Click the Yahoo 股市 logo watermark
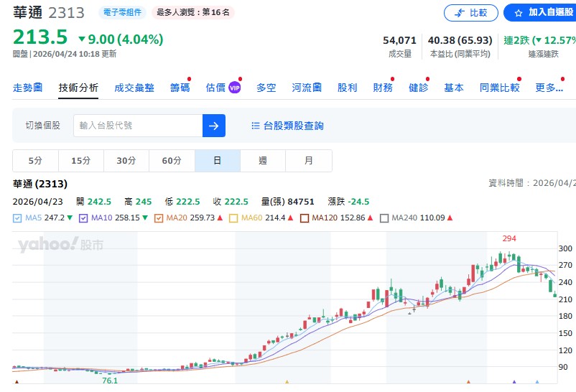576x392 pixels. [60, 245]
